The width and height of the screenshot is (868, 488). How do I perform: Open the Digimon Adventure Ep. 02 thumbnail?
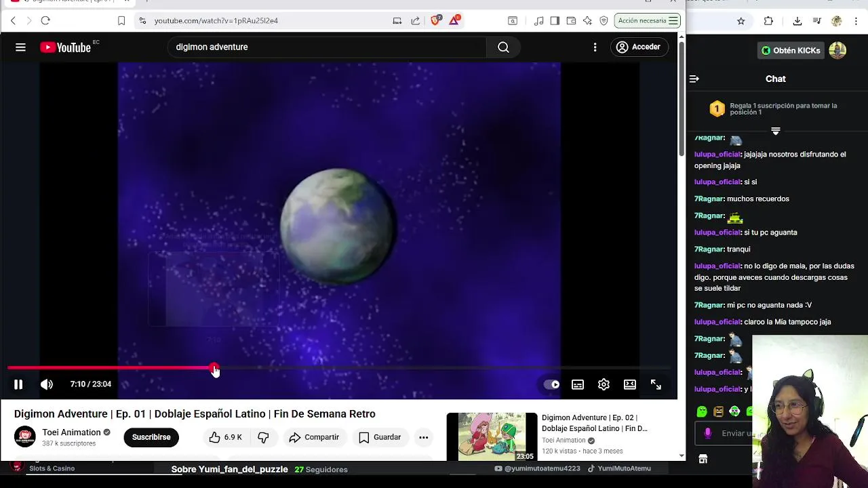coord(492,436)
